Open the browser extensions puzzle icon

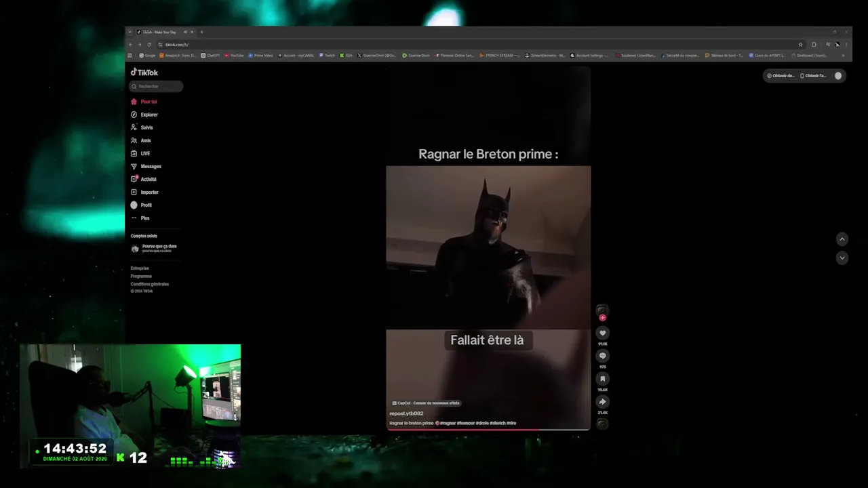(x=814, y=45)
